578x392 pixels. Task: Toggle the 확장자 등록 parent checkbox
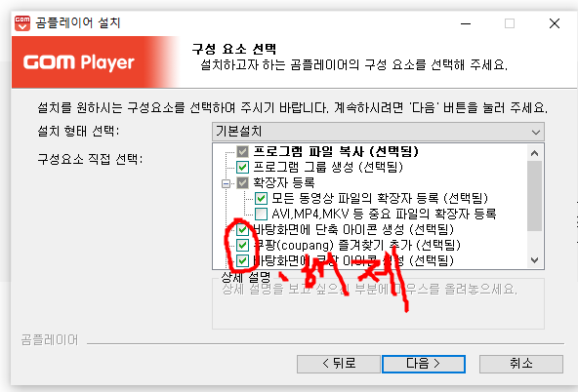pyautogui.click(x=242, y=182)
